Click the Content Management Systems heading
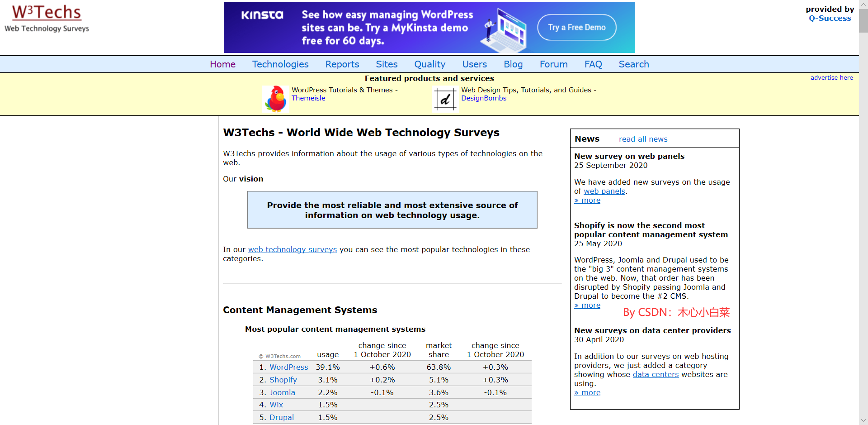868x425 pixels. pyautogui.click(x=300, y=310)
